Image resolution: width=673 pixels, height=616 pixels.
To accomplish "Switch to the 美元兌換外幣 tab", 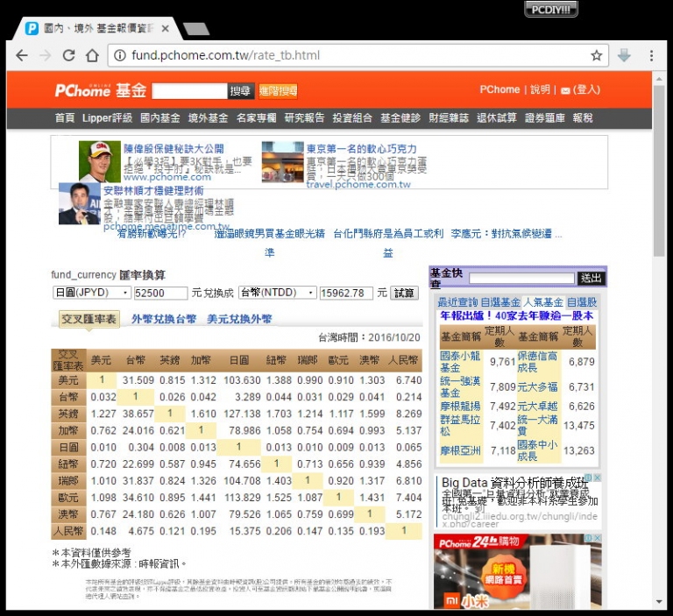I will 239,319.
